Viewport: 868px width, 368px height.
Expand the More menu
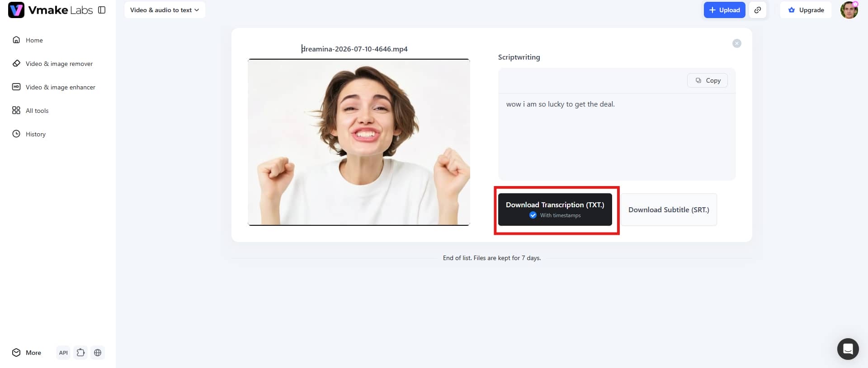[x=27, y=353]
